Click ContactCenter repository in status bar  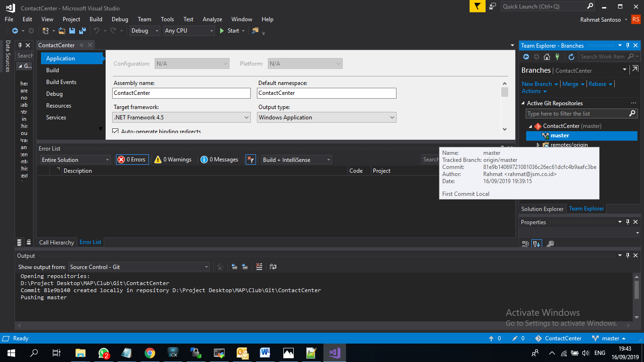pyautogui.click(x=559, y=338)
